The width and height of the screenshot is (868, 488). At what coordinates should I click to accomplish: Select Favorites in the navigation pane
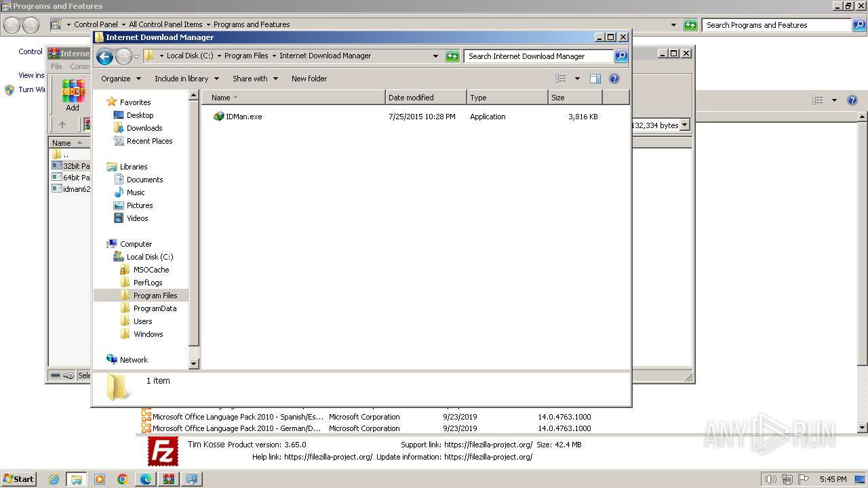pos(135,102)
